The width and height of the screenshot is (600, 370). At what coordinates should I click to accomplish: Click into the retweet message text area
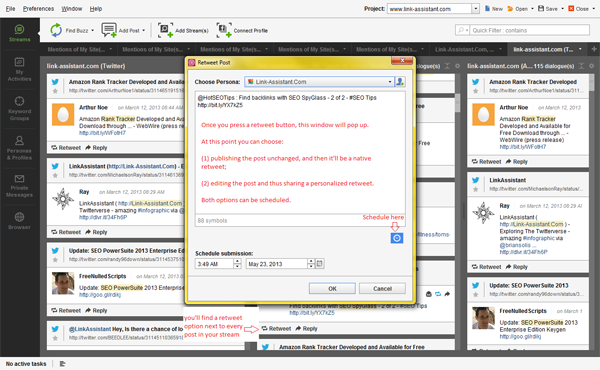coord(300,152)
